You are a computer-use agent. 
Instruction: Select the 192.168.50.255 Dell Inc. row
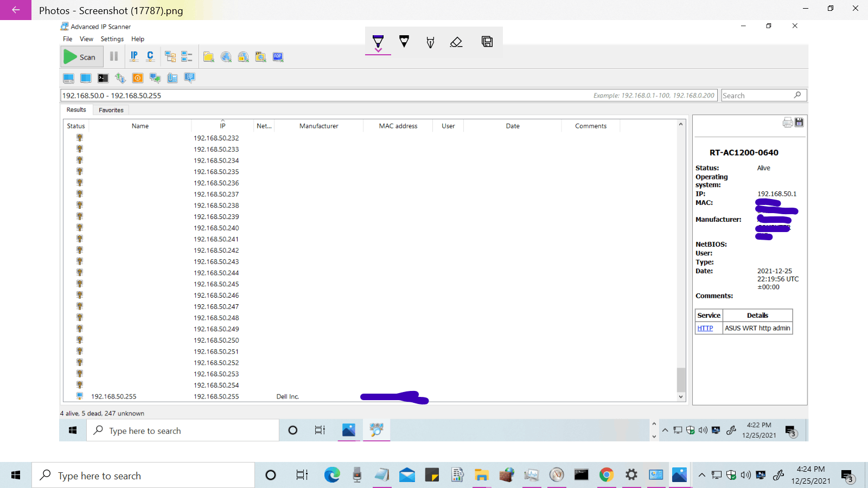(370, 396)
